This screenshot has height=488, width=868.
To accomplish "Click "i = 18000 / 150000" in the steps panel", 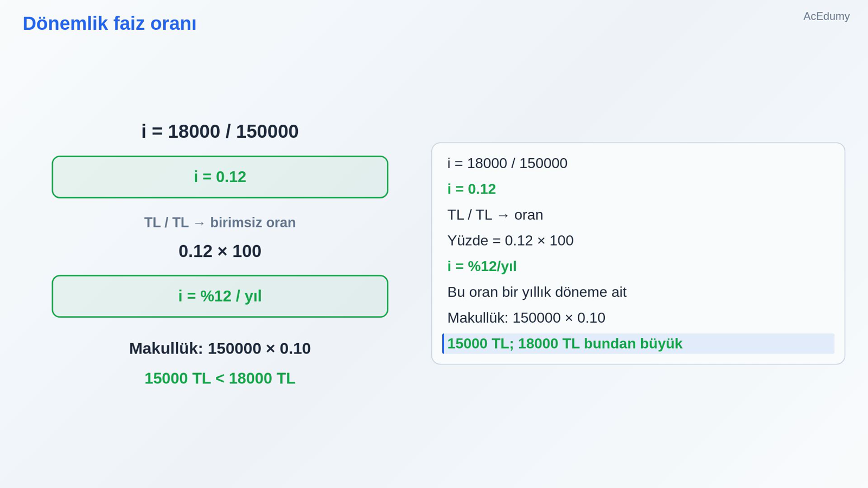I will click(507, 163).
